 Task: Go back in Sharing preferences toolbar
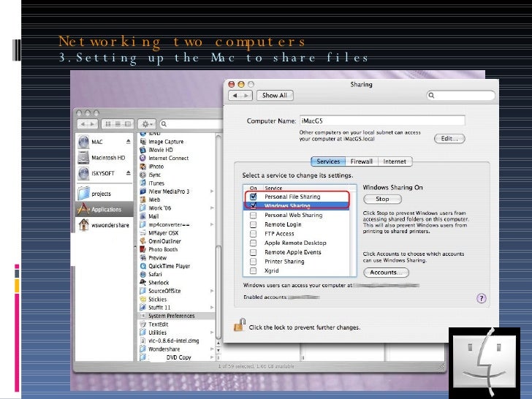pyautogui.click(x=235, y=96)
